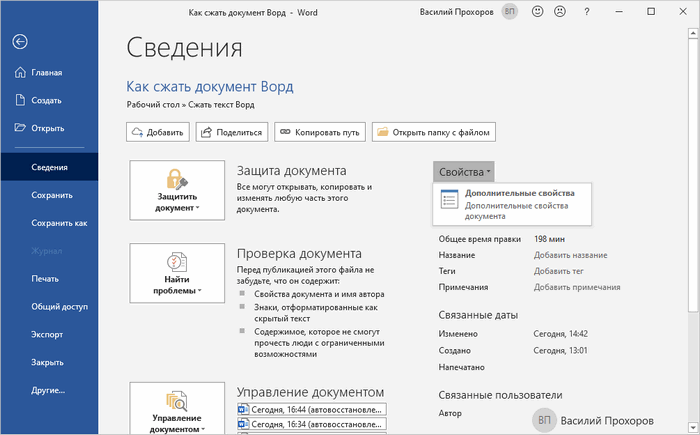
Task: Click the document check icon for Найти проблемы
Action: pos(177,262)
